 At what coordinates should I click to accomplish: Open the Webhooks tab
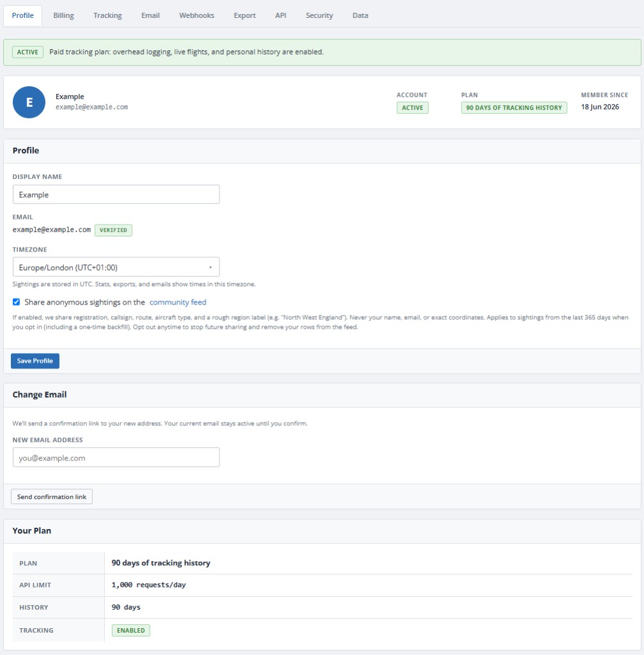(197, 15)
